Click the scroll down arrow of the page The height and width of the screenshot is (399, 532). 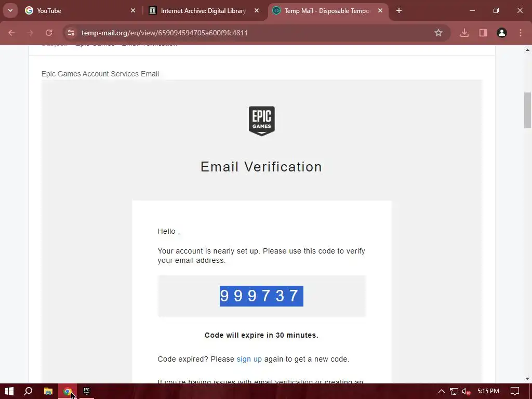pos(527,379)
